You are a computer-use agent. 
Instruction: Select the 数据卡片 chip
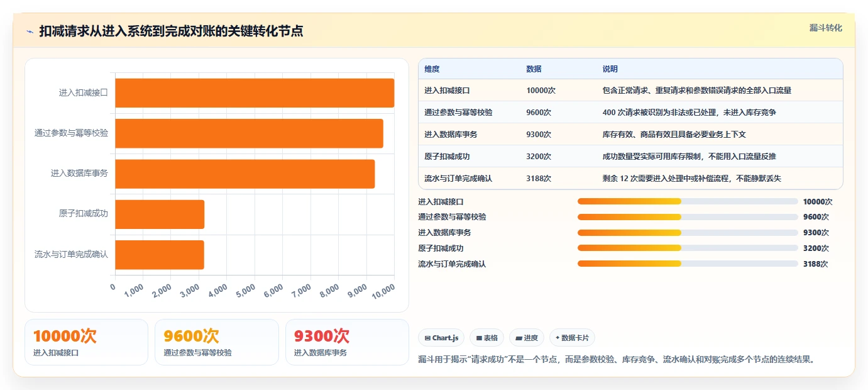(572, 338)
